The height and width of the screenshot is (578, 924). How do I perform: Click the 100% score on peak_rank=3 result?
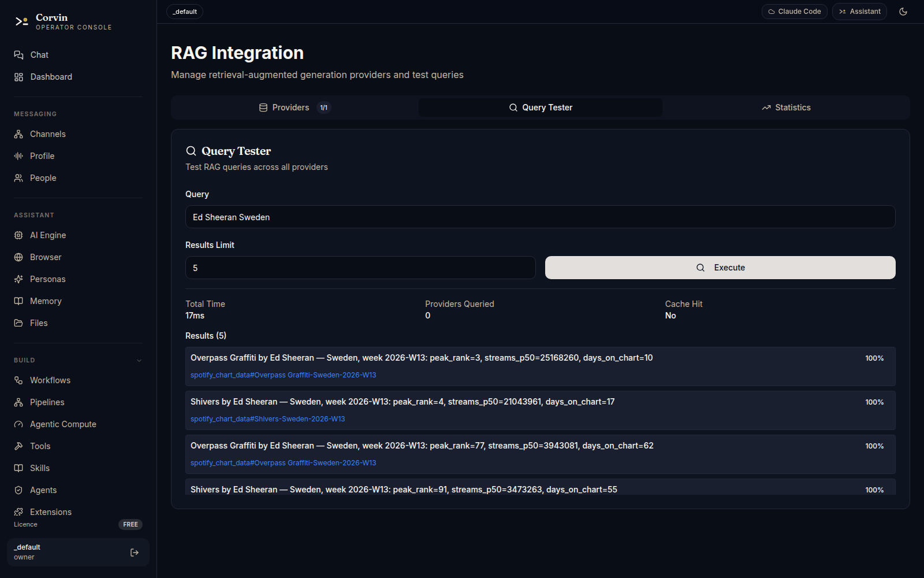[874, 358]
